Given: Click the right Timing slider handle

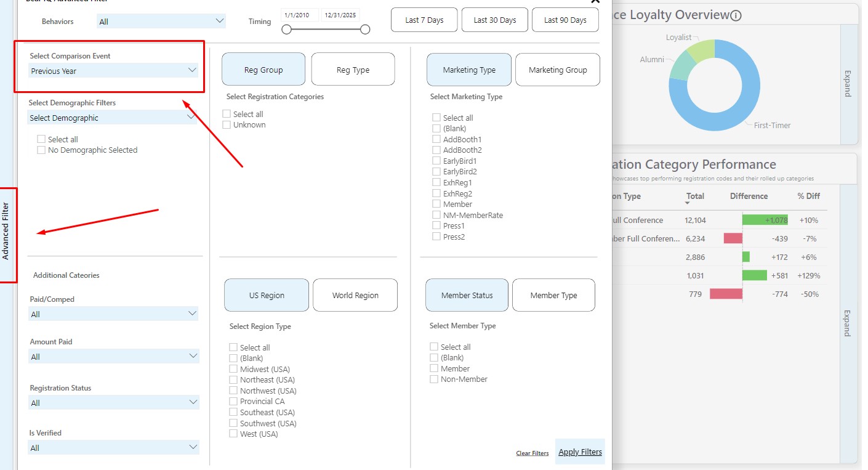Looking at the screenshot, I should (x=365, y=30).
